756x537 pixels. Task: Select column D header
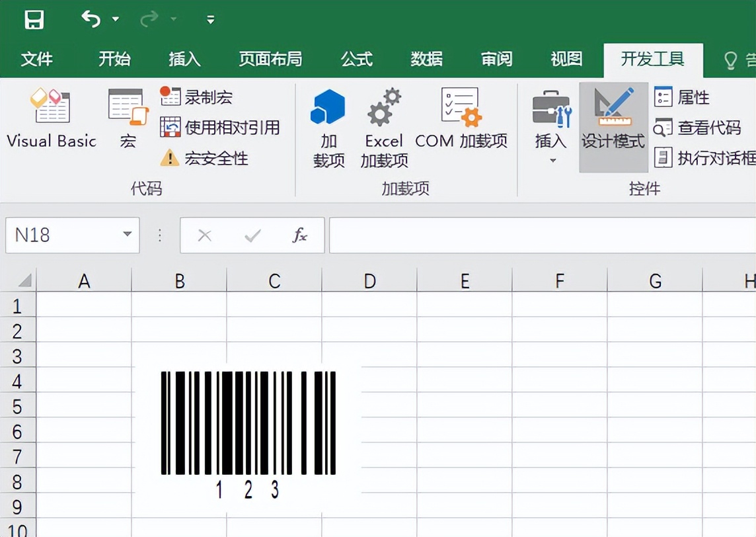click(x=369, y=280)
